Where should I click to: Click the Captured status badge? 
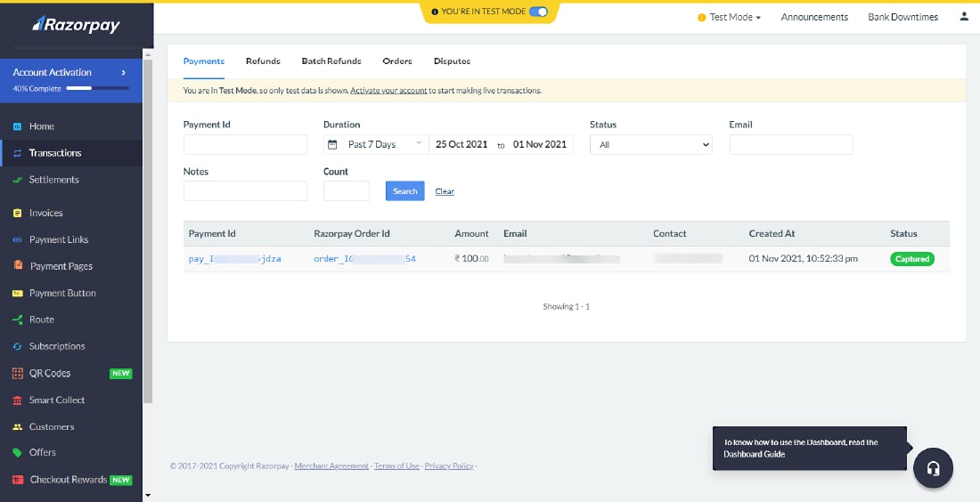click(x=912, y=259)
